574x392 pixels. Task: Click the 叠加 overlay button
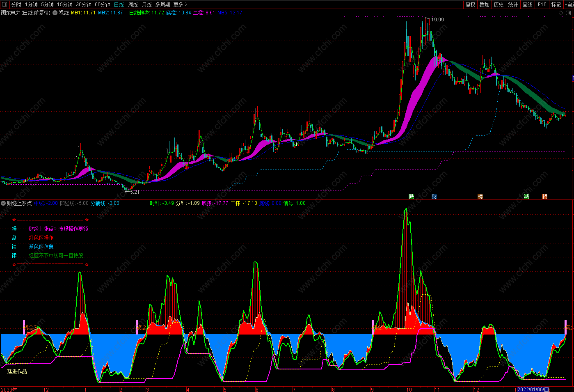(485, 5)
